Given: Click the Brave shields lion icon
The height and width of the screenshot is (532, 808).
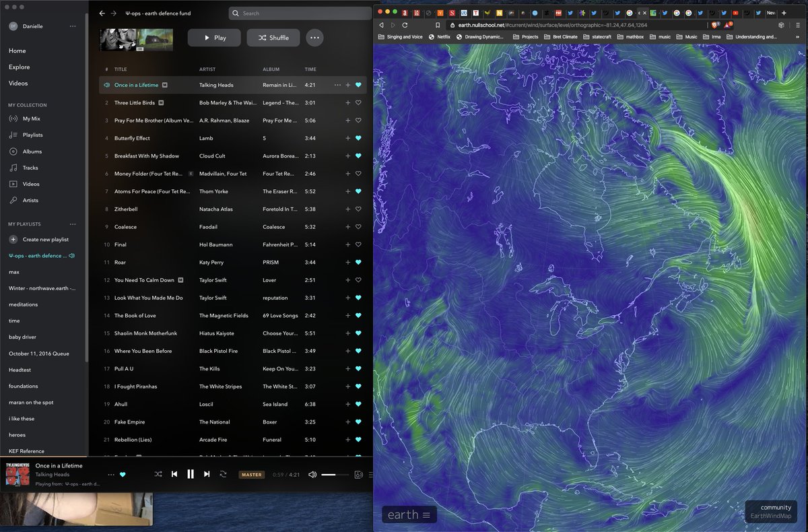Looking at the screenshot, I should point(715,25).
